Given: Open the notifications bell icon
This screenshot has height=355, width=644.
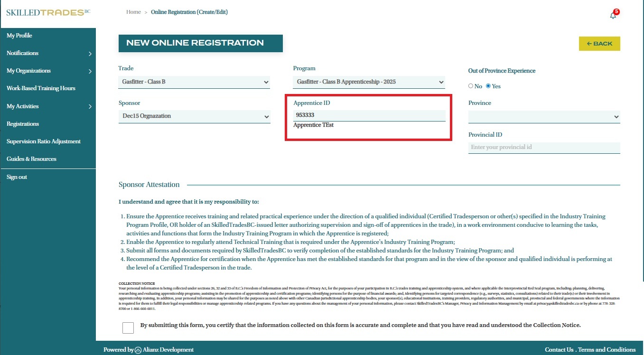Looking at the screenshot, I should [613, 15].
